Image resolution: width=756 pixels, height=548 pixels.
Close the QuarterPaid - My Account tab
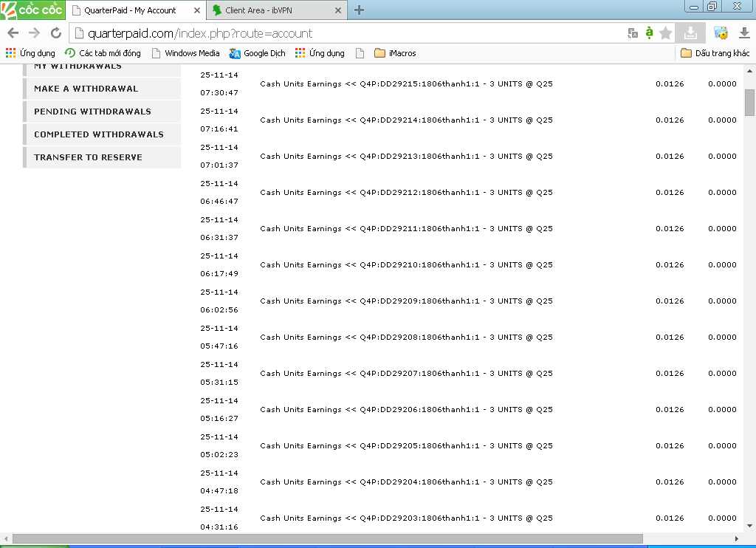pyautogui.click(x=196, y=10)
